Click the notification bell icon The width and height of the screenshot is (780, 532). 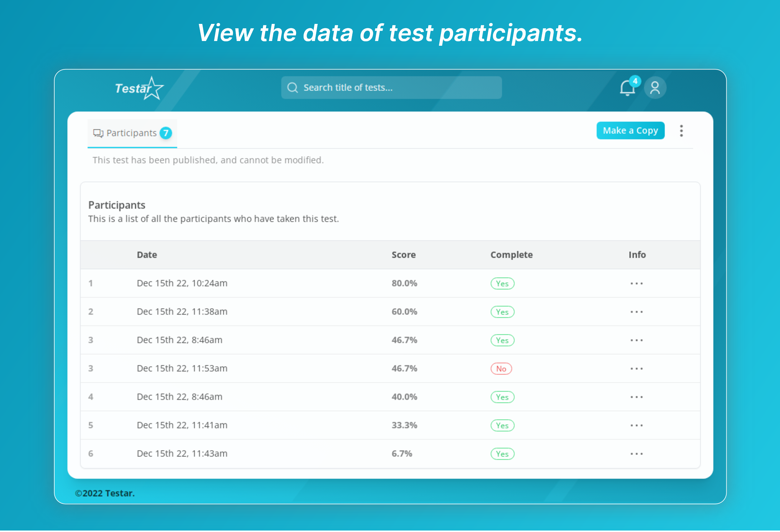627,88
